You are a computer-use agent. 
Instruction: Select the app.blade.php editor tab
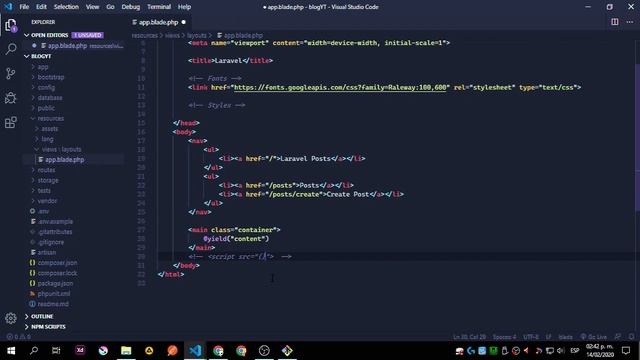[x=158, y=22]
